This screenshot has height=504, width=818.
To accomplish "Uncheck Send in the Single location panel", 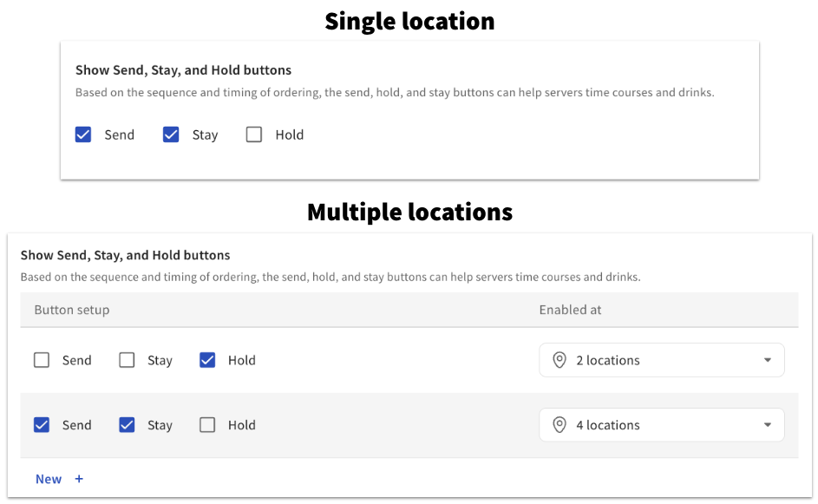I will point(83,134).
